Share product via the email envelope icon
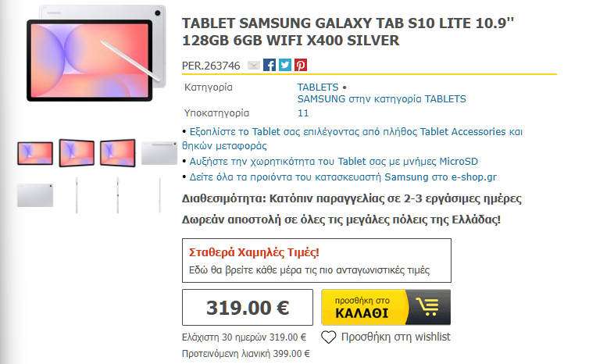Viewport: 589px width, 364px height. 254,66
